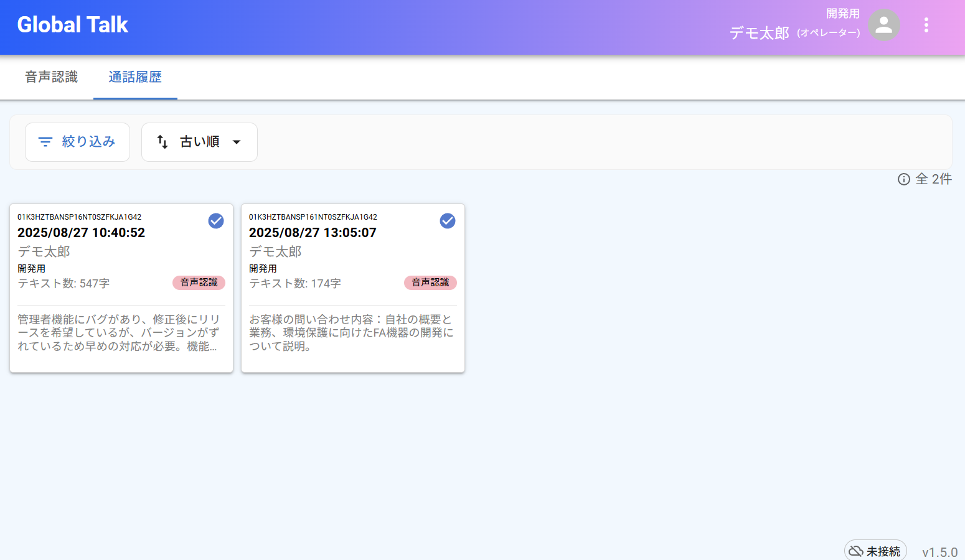This screenshot has width=965, height=560.
Task: Click the filter lines icon
Action: click(45, 142)
